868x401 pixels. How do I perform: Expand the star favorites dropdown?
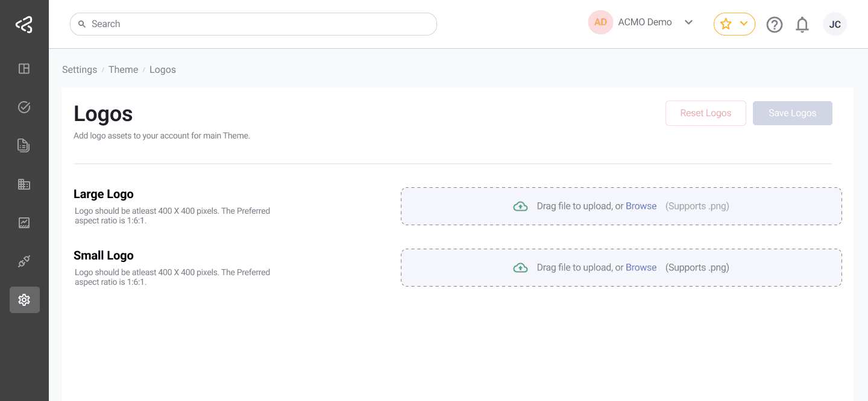click(x=734, y=24)
